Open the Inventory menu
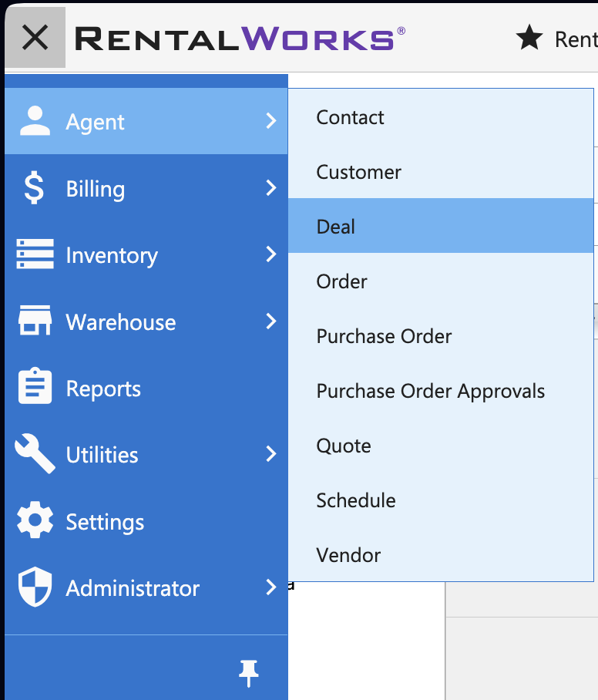 (146, 254)
